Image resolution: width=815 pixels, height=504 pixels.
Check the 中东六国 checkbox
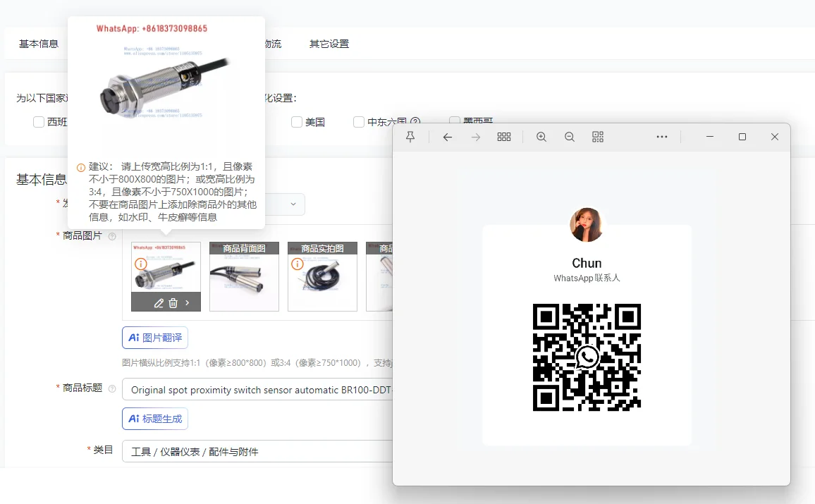(359, 122)
